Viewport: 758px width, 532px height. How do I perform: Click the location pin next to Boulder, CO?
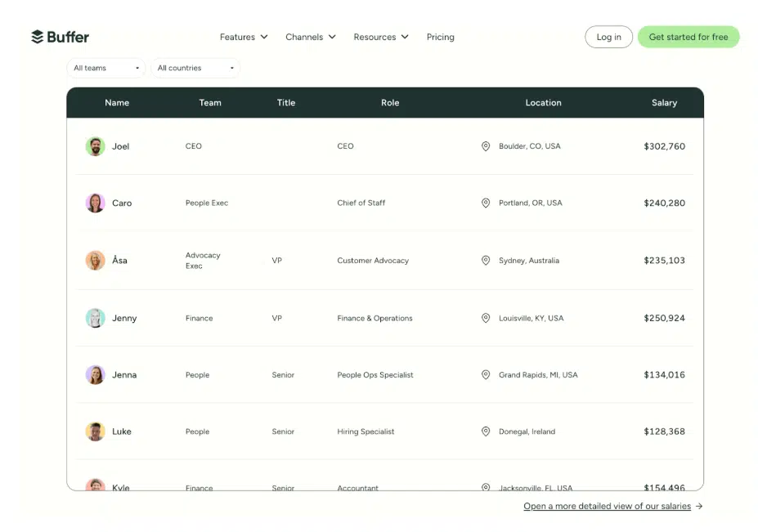(x=486, y=146)
